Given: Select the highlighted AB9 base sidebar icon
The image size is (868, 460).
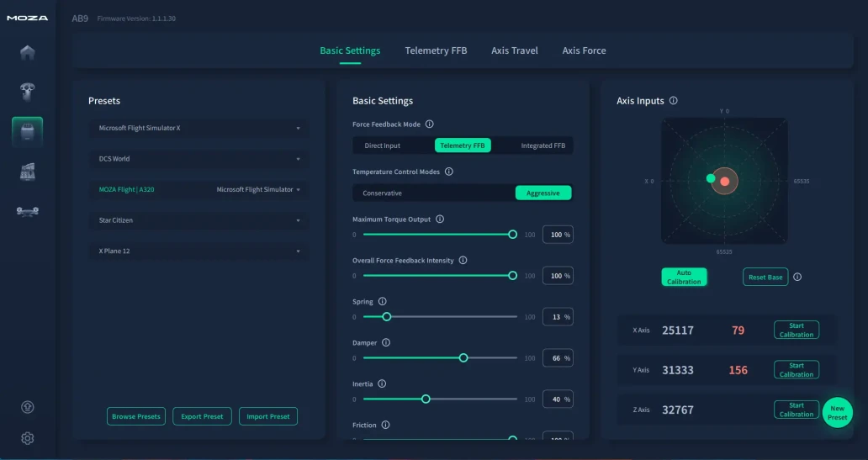Looking at the screenshot, I should (x=27, y=132).
